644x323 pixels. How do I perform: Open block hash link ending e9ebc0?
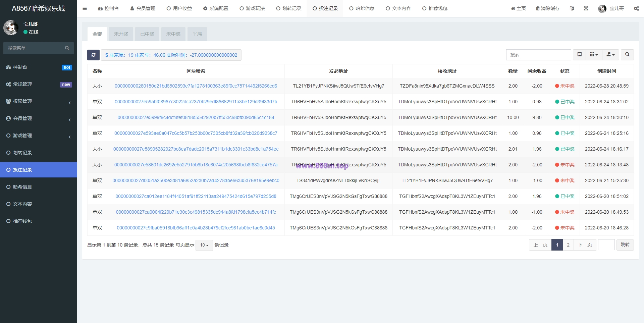[x=196, y=180]
